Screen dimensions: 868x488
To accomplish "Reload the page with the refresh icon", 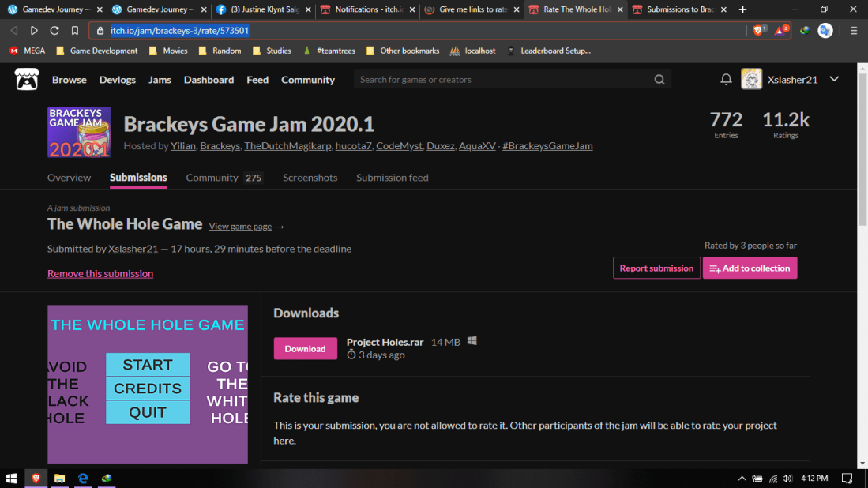I will pyautogui.click(x=54, y=31).
